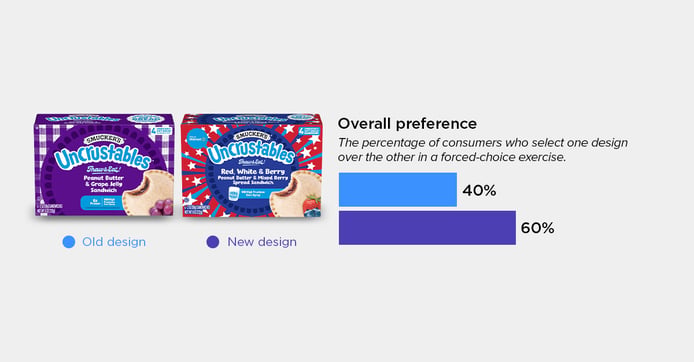The width and height of the screenshot is (694, 362).
Task: Select the dark purple New design legend dot
Action: 213,242
